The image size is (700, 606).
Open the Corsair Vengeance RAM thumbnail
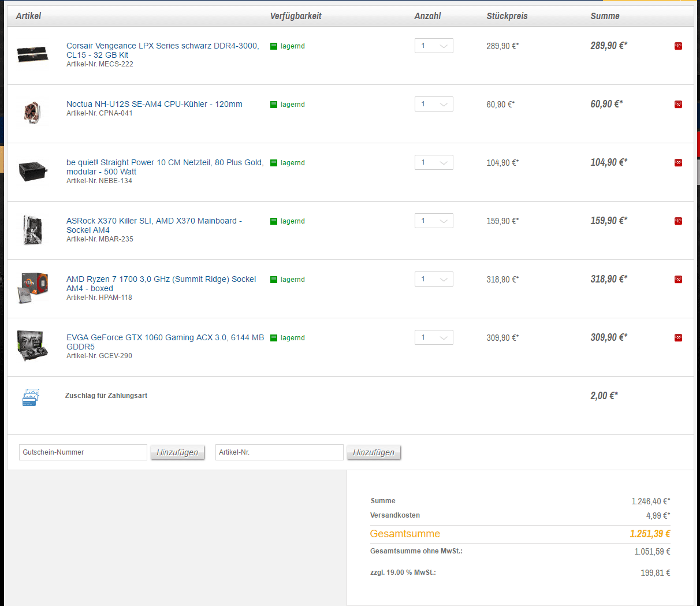pos(32,54)
